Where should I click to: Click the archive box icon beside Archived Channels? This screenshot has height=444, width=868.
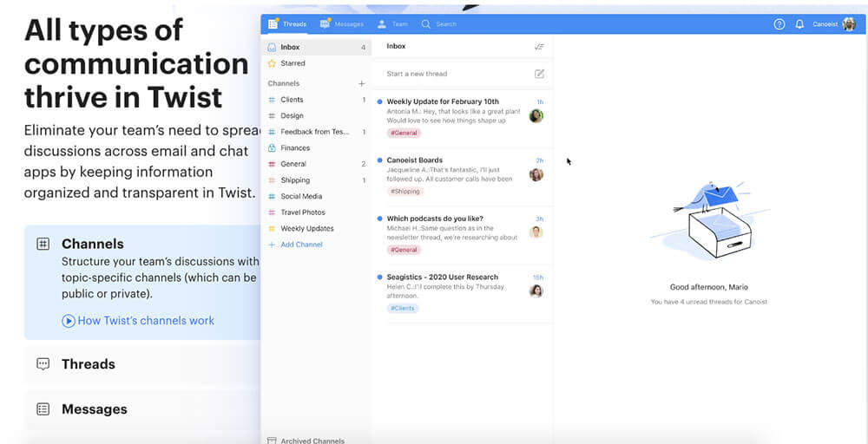pos(272,441)
